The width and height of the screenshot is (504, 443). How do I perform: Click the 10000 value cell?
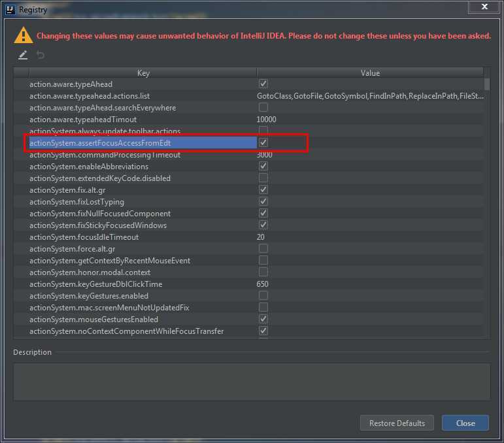266,120
